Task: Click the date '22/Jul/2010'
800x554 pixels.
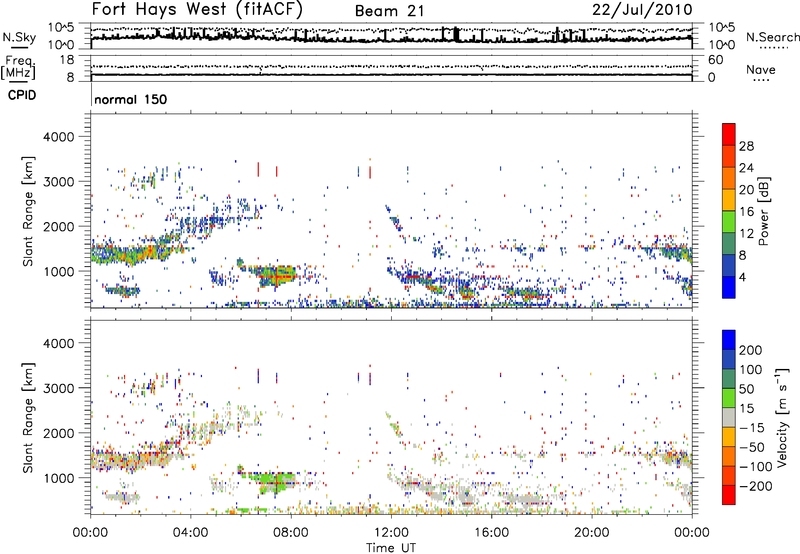Action: click(x=642, y=10)
